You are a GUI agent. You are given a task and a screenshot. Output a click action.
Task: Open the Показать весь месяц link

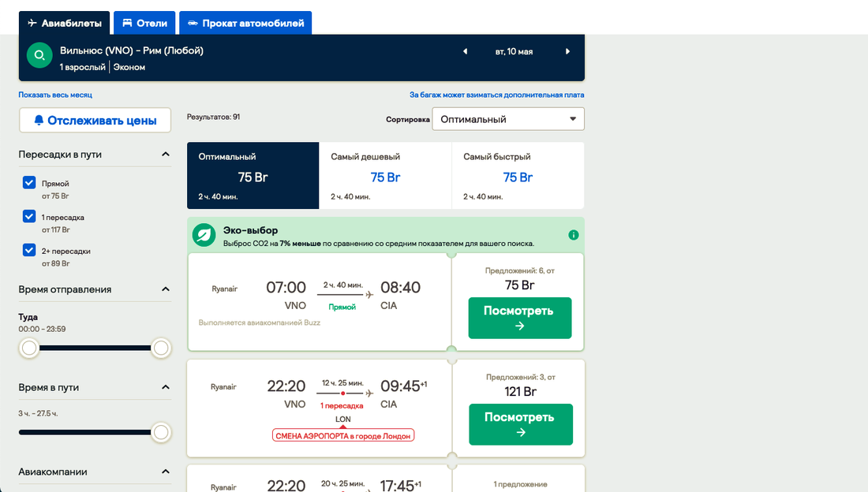pyautogui.click(x=55, y=95)
